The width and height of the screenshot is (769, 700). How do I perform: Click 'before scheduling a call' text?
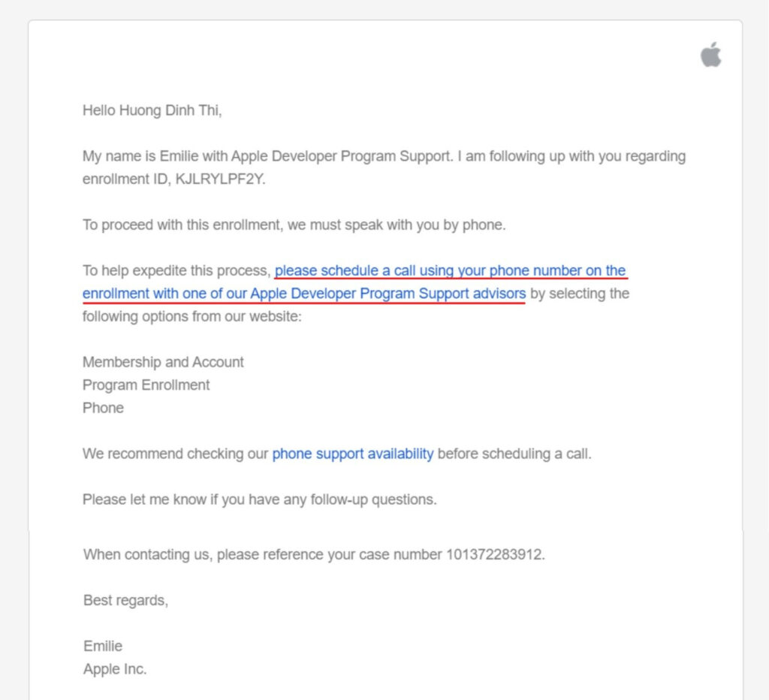point(514,454)
